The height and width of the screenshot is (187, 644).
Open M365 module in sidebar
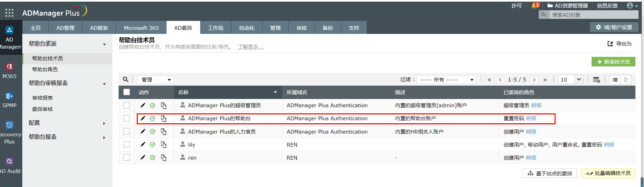[10, 71]
